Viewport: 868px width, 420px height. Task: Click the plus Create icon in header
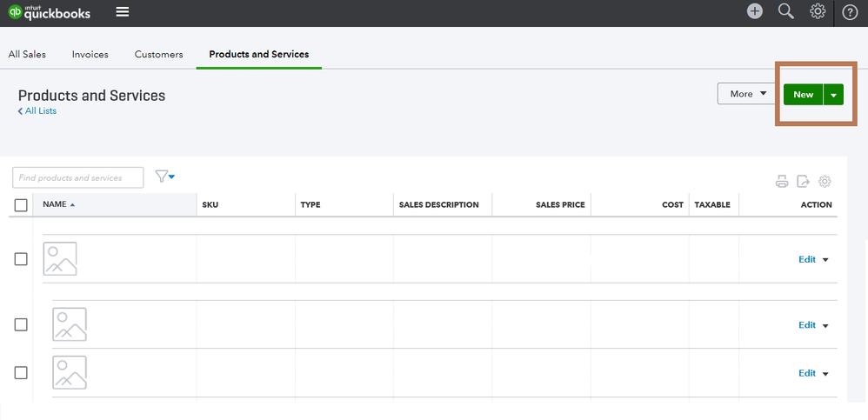755,11
